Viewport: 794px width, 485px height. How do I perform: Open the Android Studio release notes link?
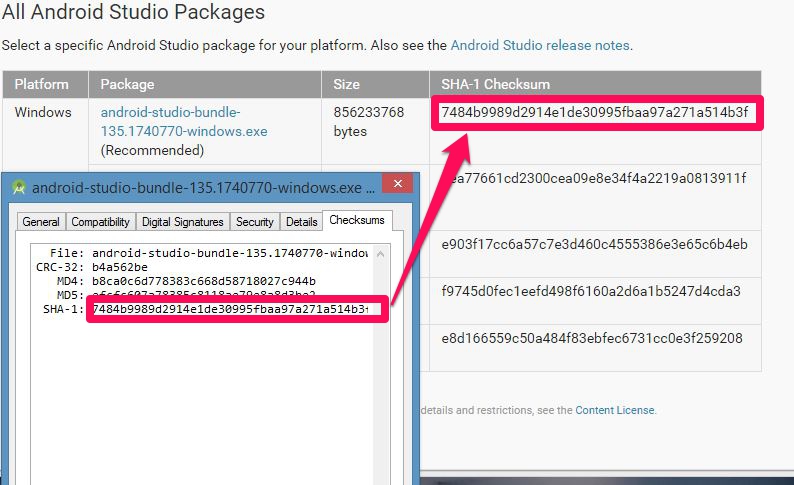pyautogui.click(x=540, y=45)
